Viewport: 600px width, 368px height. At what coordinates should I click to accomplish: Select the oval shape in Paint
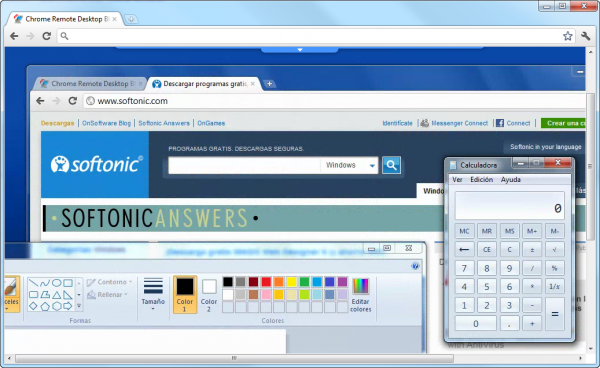coord(57,283)
